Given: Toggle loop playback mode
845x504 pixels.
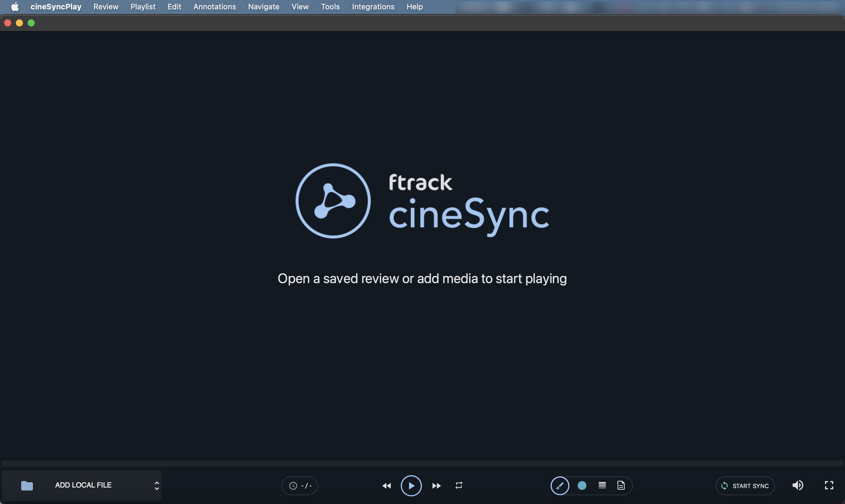Looking at the screenshot, I should 459,485.
